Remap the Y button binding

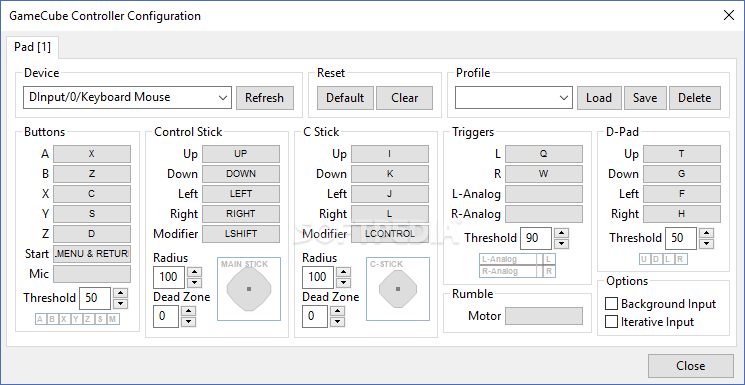[x=92, y=214]
